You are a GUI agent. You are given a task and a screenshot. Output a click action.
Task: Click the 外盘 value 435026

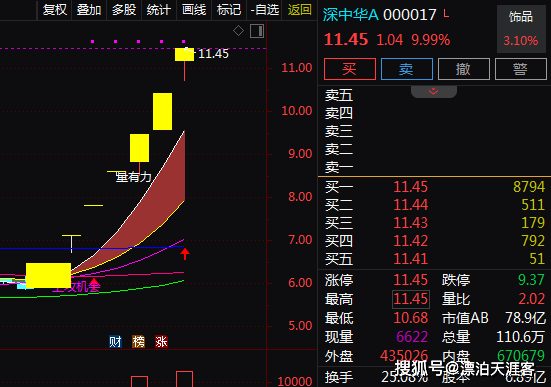coord(404,356)
